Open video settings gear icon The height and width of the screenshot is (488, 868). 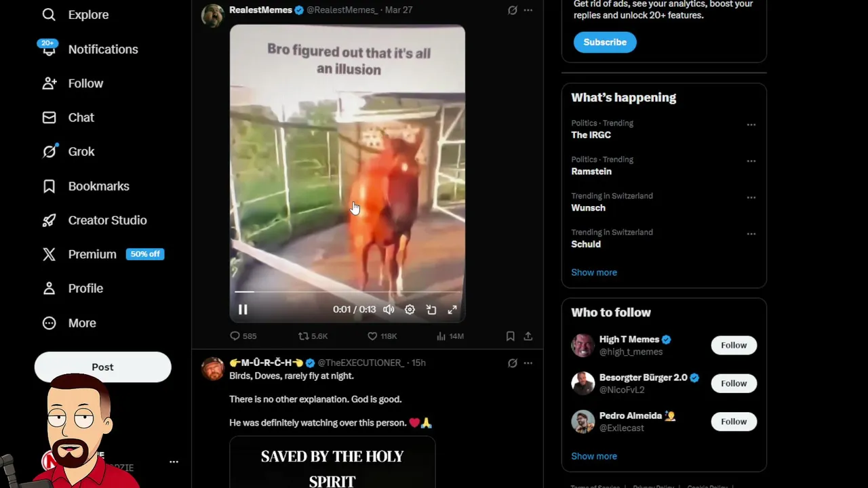coord(410,310)
